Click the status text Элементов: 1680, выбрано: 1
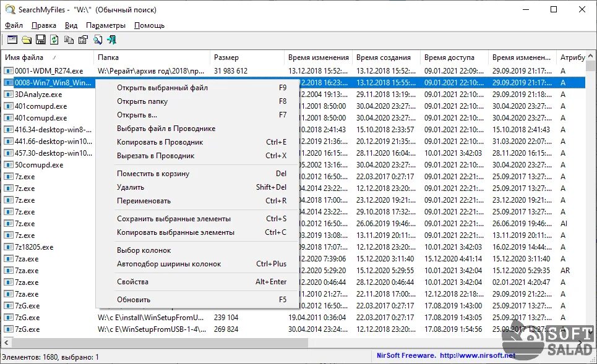The height and width of the screenshot is (364, 597). 50,357
